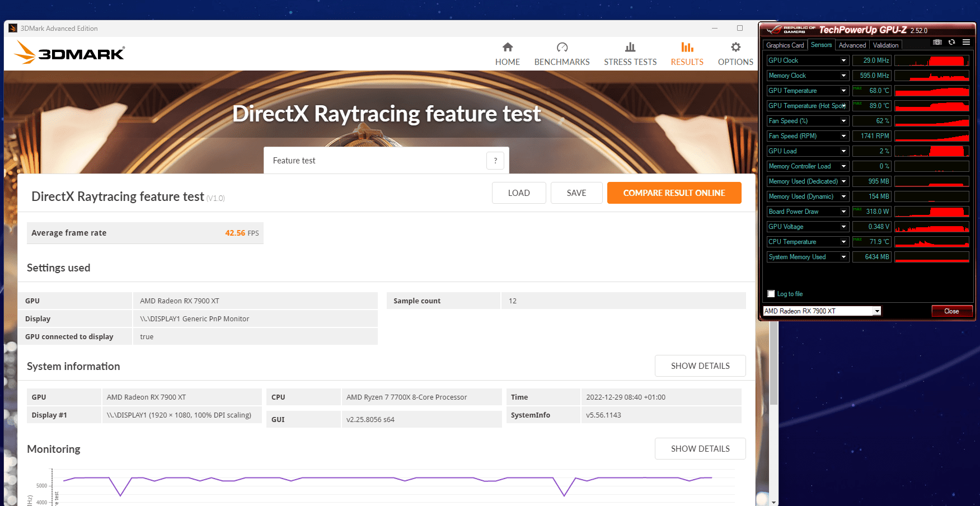Click the GPU Clock history graph

932,60
